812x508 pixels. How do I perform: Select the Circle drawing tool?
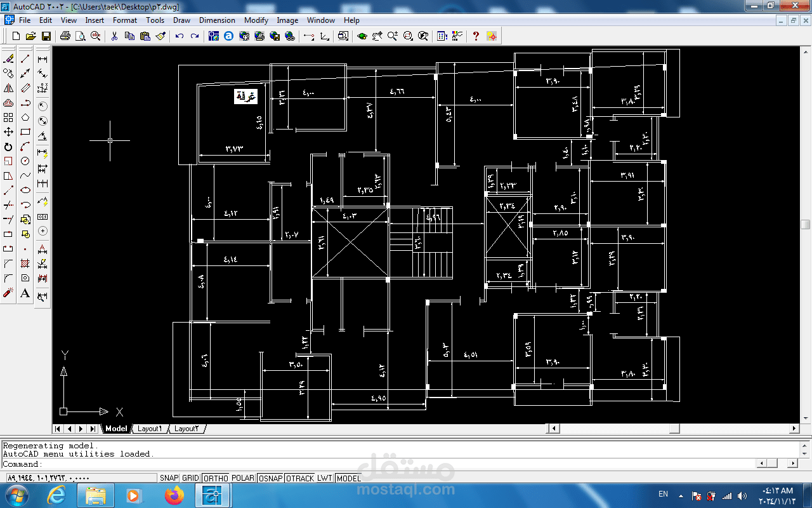(x=25, y=161)
